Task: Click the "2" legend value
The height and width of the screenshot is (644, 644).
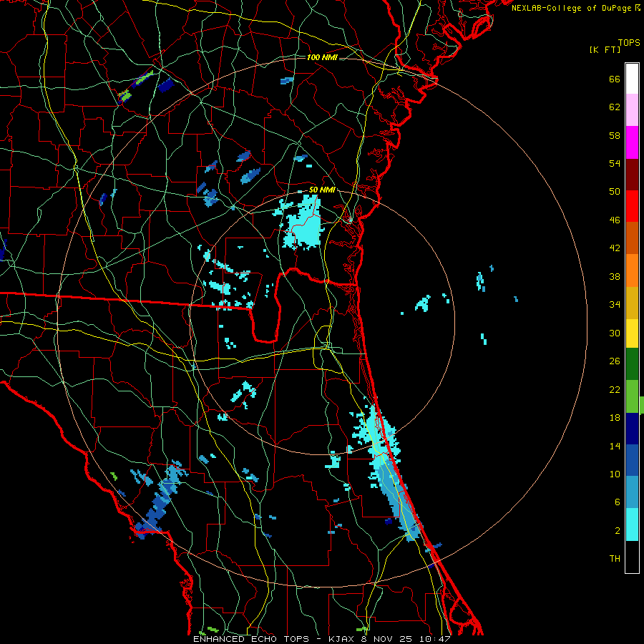Action: [618, 531]
